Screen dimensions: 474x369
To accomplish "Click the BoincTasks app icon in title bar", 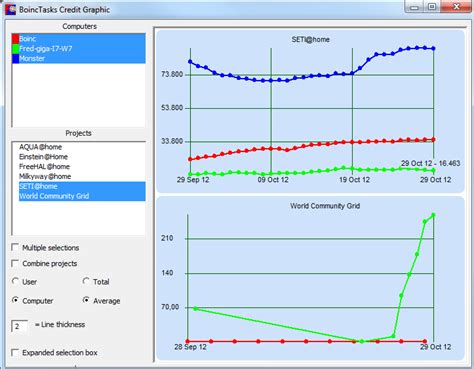I will pos(10,9).
